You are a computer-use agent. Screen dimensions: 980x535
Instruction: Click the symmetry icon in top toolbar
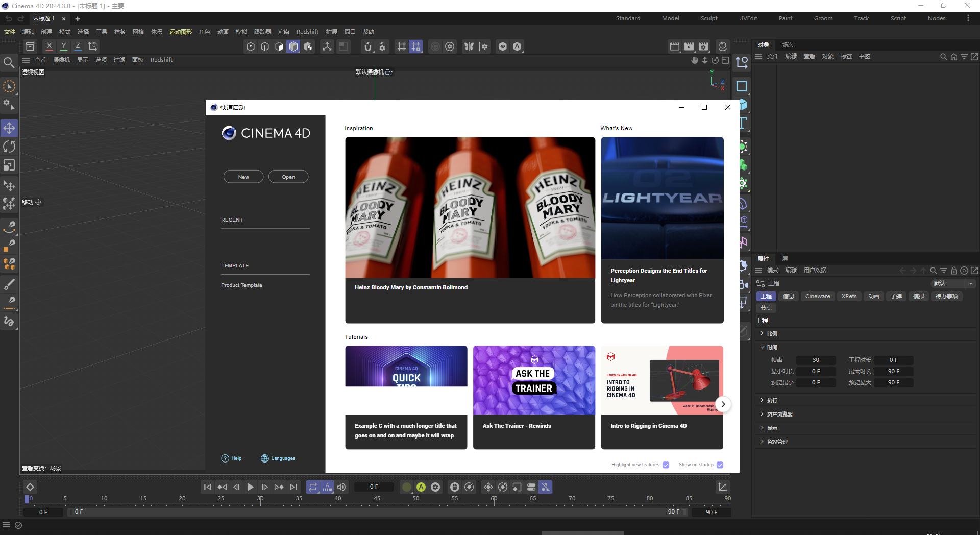(469, 46)
